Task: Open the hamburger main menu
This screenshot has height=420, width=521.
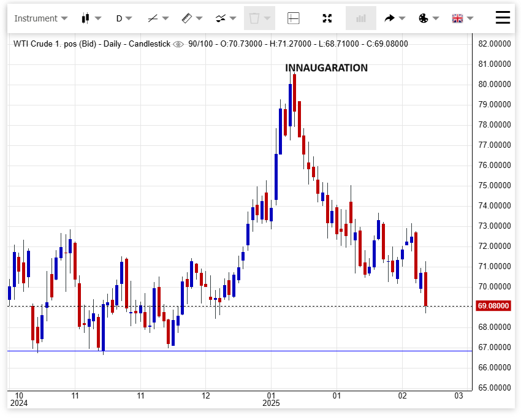Action: coord(503,17)
